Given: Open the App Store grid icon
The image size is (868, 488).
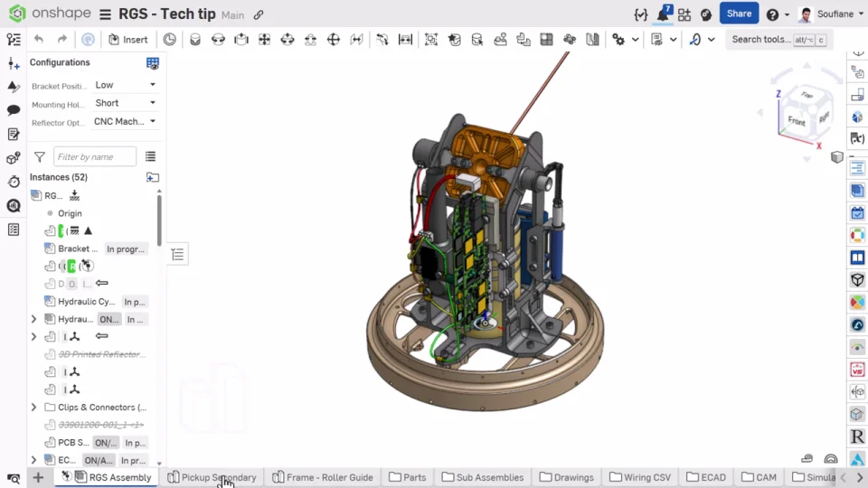Looking at the screenshot, I should click(x=684, y=15).
